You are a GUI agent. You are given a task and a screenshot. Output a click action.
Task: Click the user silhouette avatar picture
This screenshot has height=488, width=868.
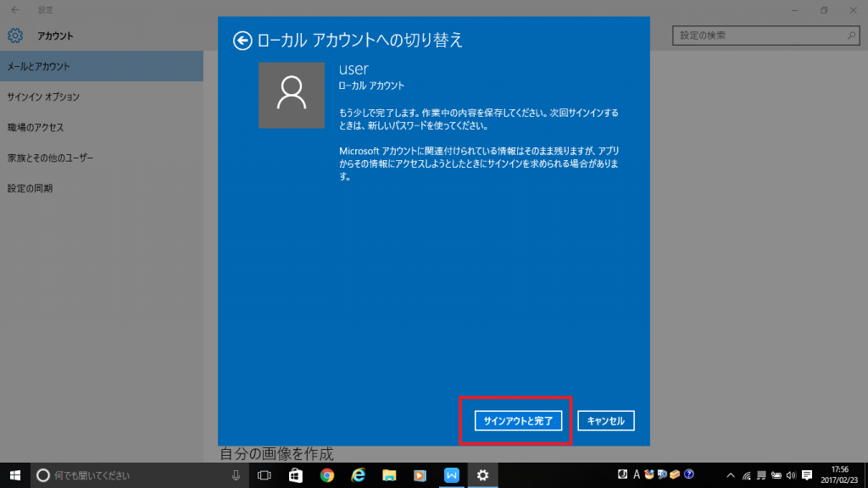[x=292, y=95]
